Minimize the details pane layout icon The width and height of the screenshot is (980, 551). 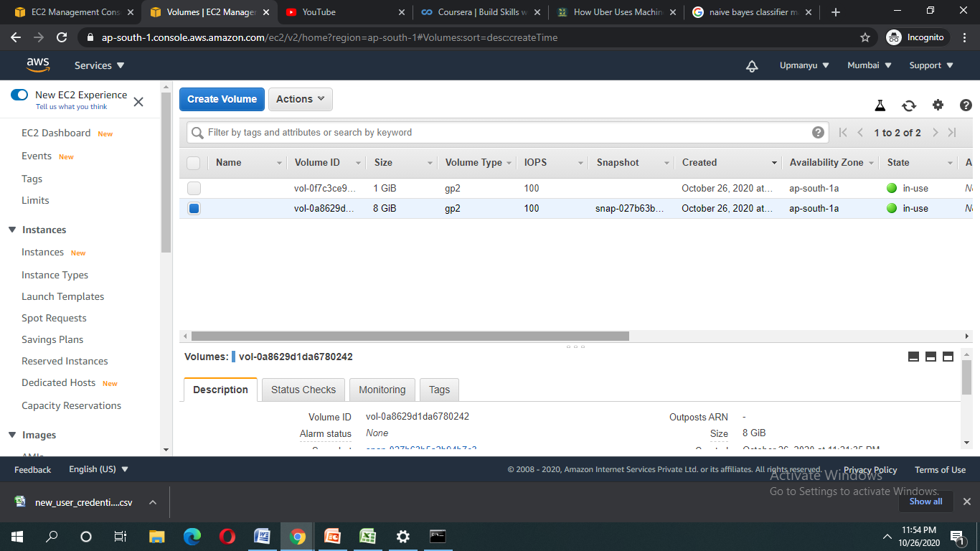[x=913, y=357]
